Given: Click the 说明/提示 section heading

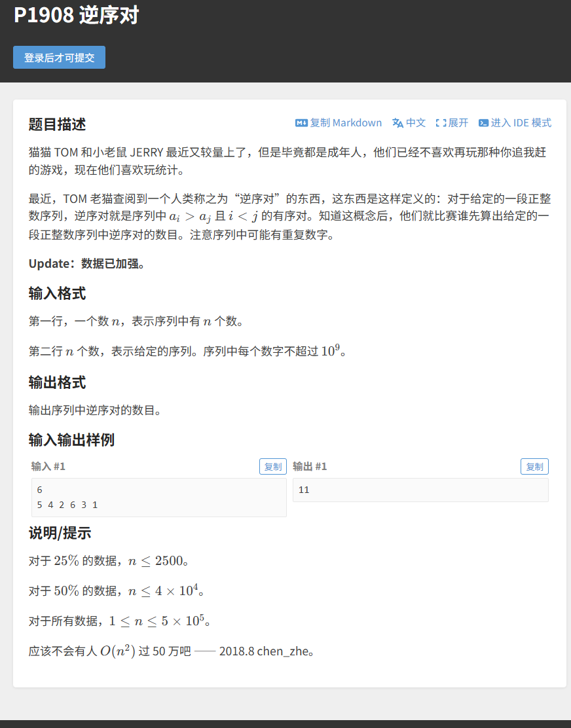Looking at the screenshot, I should click(x=60, y=533).
